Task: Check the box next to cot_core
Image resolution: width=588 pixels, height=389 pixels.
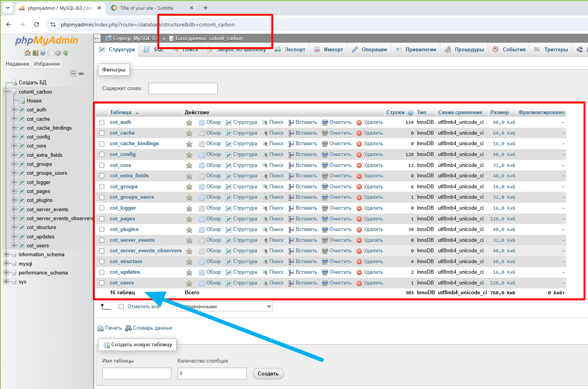Action: [102, 165]
